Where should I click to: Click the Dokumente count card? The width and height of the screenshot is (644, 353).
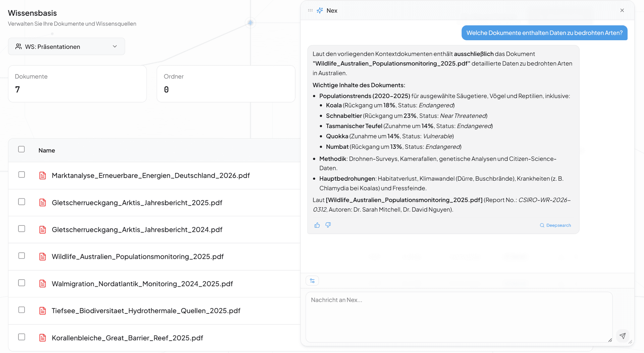click(x=77, y=83)
